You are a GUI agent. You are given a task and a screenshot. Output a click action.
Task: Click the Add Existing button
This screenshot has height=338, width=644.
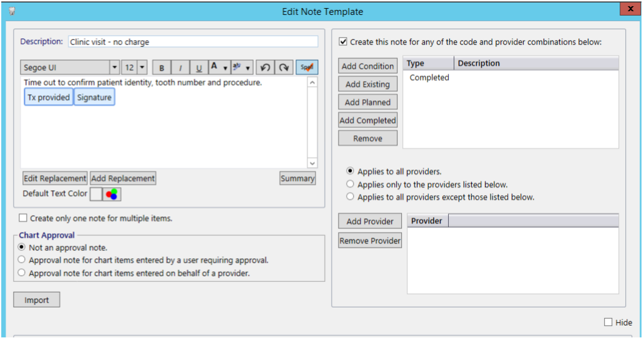point(368,84)
